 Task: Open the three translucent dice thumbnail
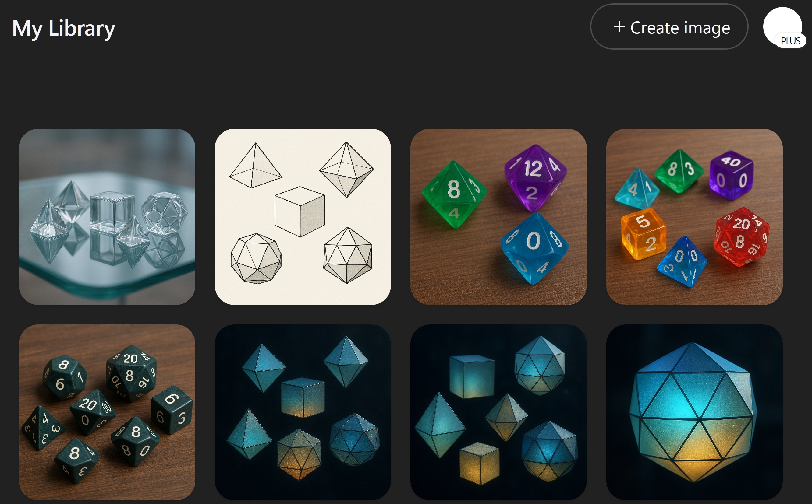(498, 217)
